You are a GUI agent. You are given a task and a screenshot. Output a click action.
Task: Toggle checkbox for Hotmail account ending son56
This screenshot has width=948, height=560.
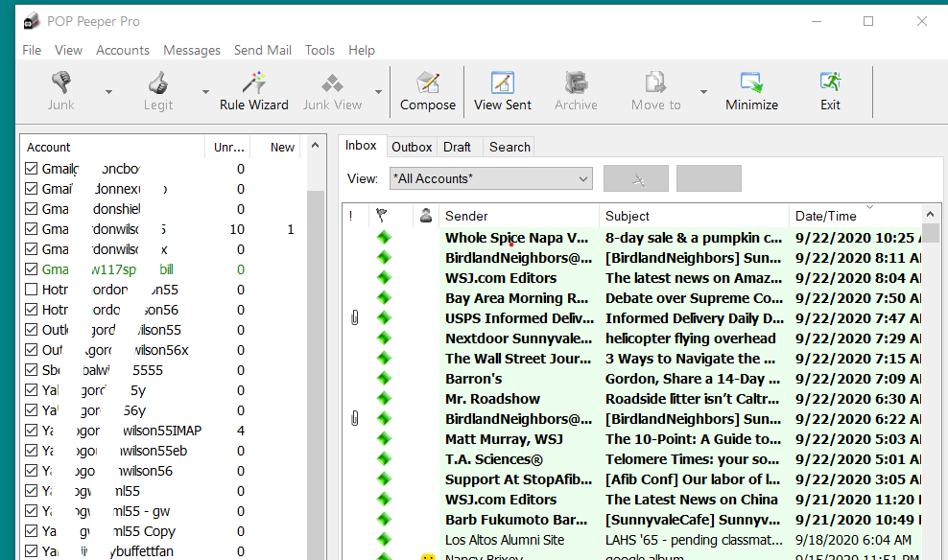tap(32, 310)
